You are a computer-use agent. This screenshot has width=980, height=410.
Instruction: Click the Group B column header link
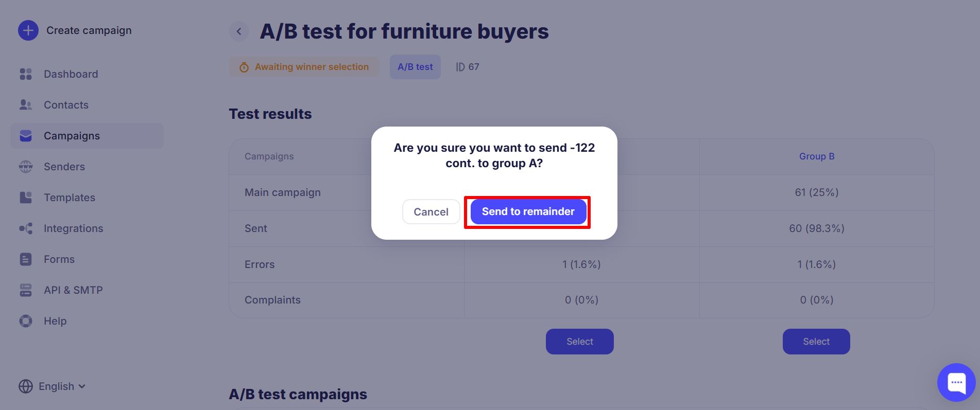[x=817, y=156]
